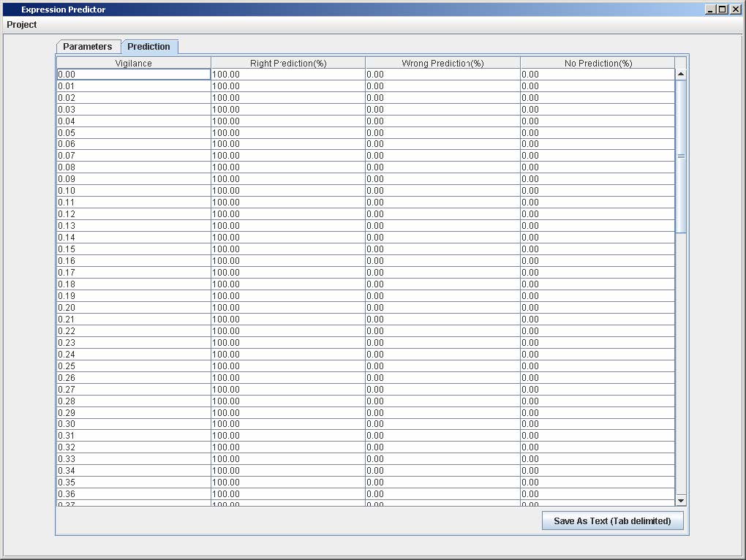Select the Vigilance cell showing 0.05

click(x=134, y=133)
